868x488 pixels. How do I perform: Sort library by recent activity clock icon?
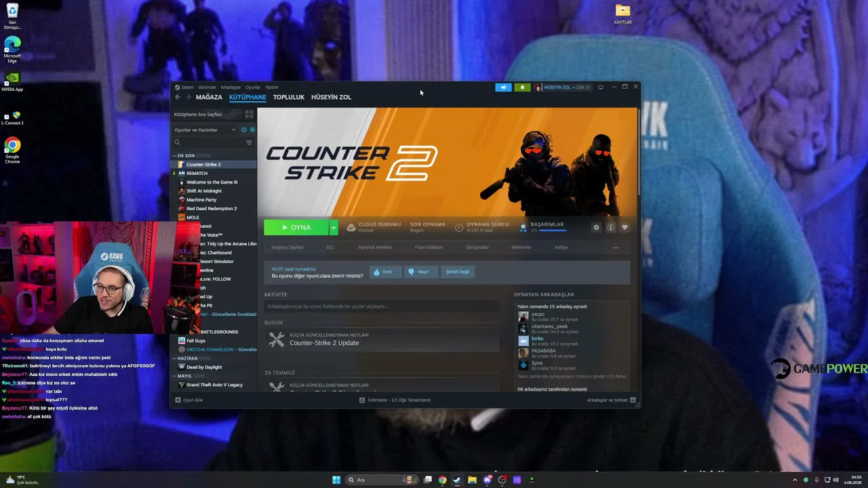click(x=244, y=129)
